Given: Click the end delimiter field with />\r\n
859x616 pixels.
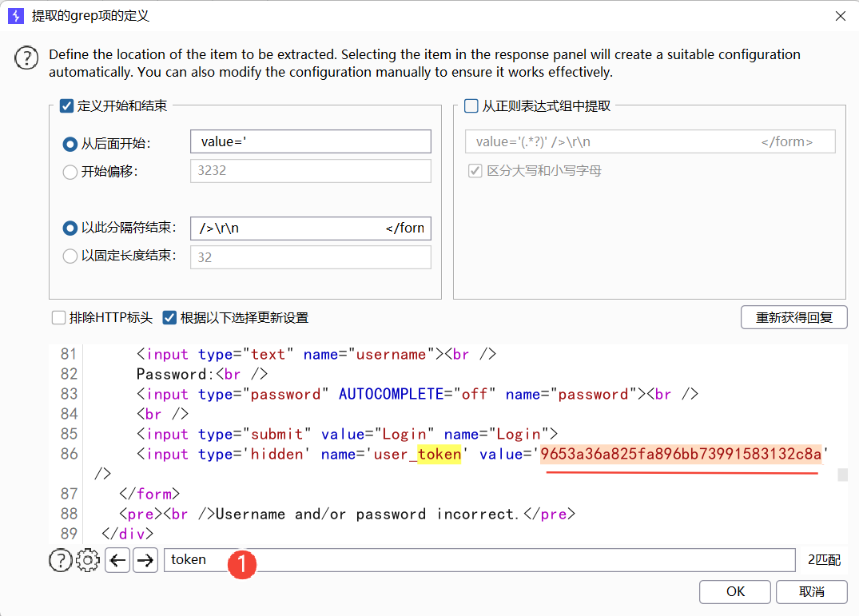Looking at the screenshot, I should coord(311,229).
